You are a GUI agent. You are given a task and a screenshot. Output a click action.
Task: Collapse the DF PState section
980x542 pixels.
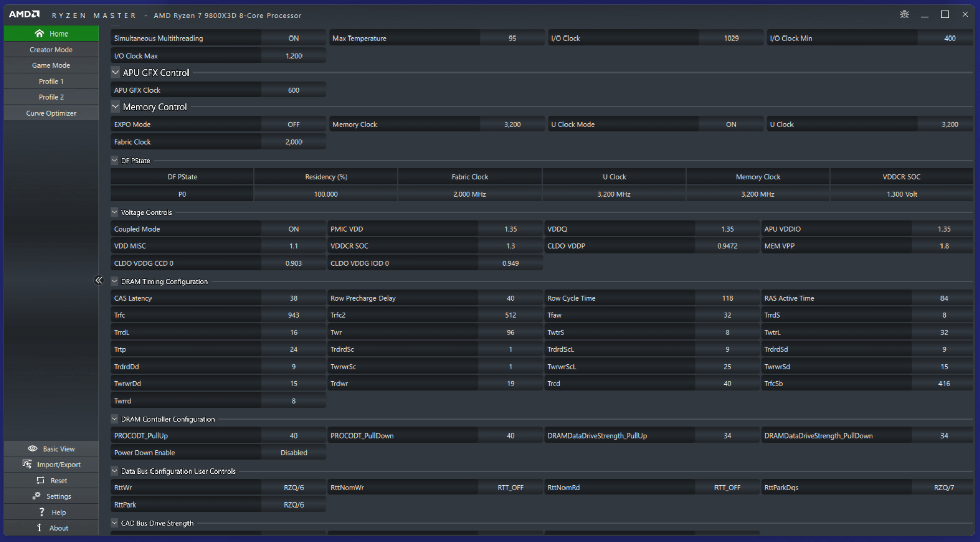point(115,160)
